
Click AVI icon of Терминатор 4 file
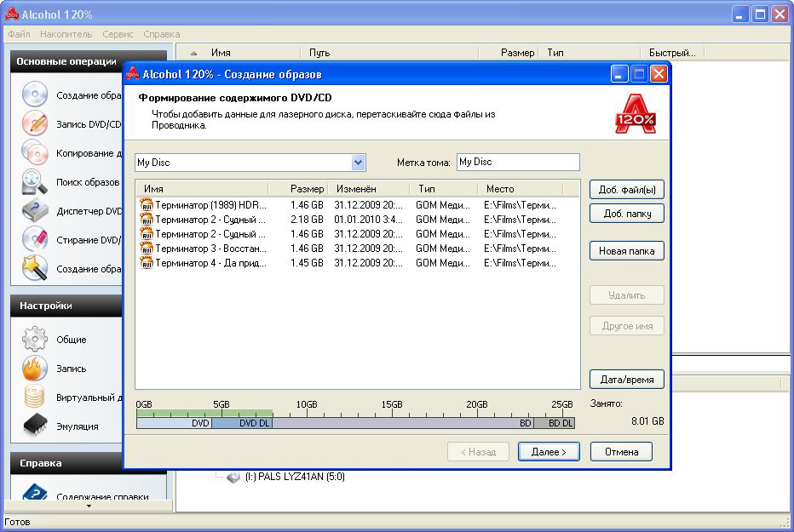click(x=147, y=263)
